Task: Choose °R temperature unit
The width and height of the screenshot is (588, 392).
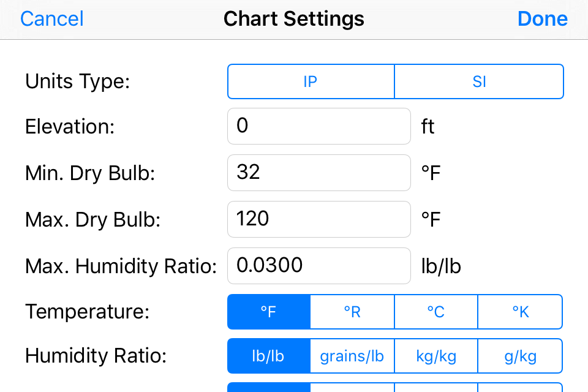Action: coord(353,312)
